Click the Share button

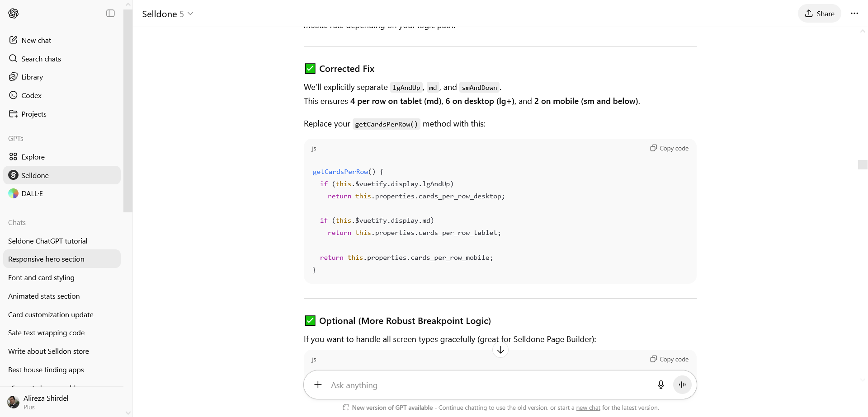819,14
